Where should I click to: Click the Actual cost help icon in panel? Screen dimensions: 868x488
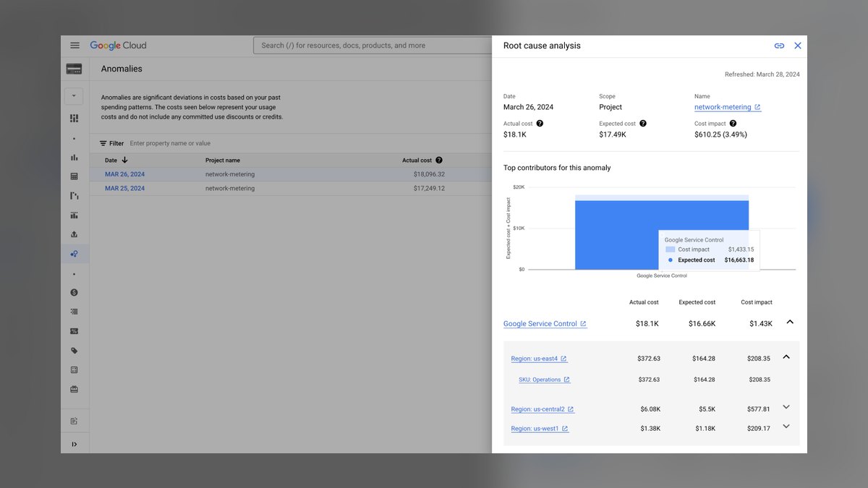(x=540, y=124)
